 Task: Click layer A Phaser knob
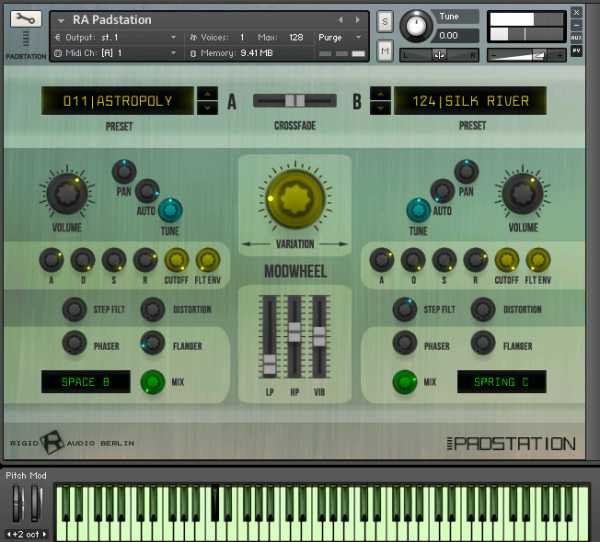coord(74,343)
